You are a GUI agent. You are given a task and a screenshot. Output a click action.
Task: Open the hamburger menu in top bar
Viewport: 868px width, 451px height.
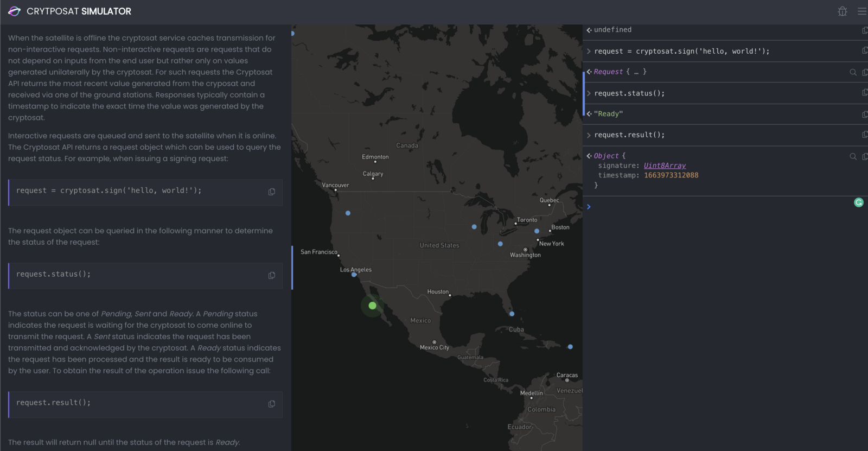click(x=861, y=11)
